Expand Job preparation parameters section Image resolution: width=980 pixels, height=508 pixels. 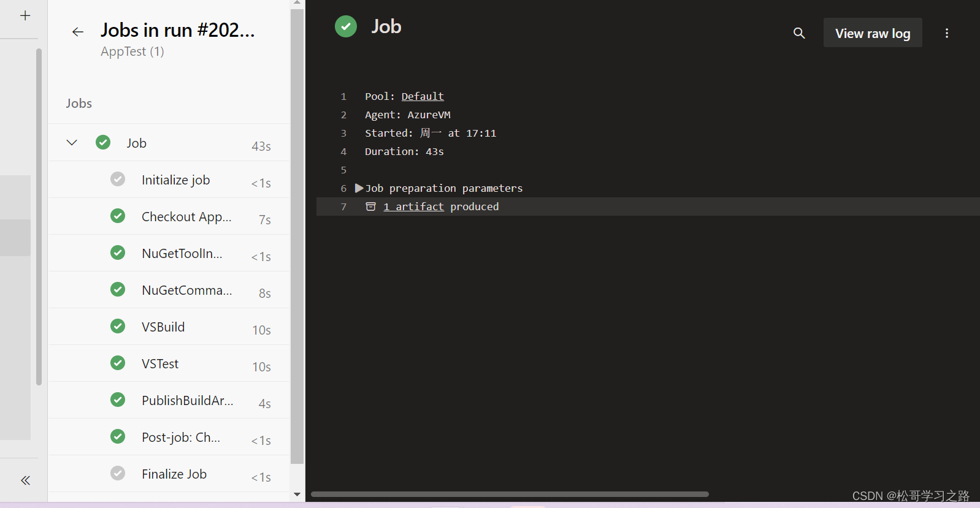(x=359, y=188)
